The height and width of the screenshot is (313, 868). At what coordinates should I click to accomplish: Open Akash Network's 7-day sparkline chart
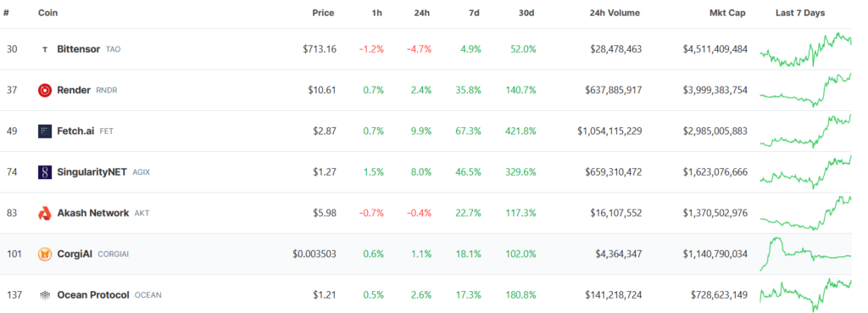tap(805, 213)
